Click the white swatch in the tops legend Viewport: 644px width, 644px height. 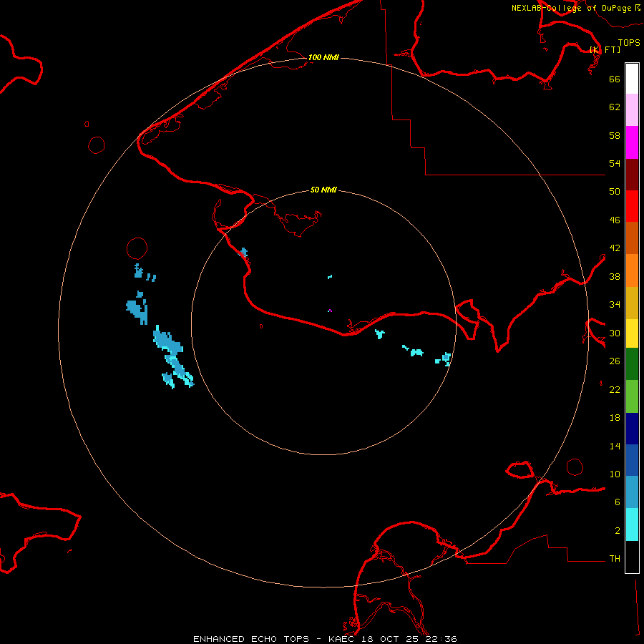(632, 79)
